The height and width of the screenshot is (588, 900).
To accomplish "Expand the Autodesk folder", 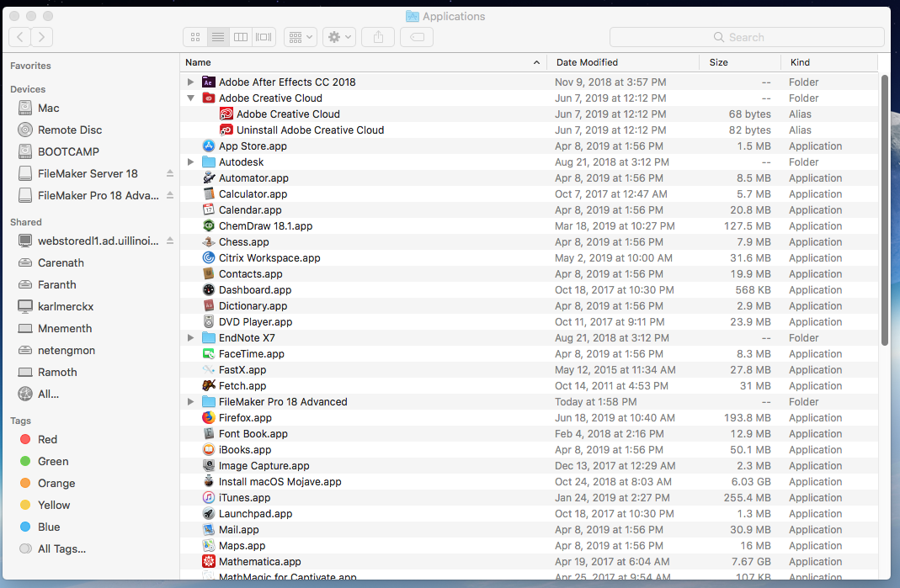I will coord(190,162).
